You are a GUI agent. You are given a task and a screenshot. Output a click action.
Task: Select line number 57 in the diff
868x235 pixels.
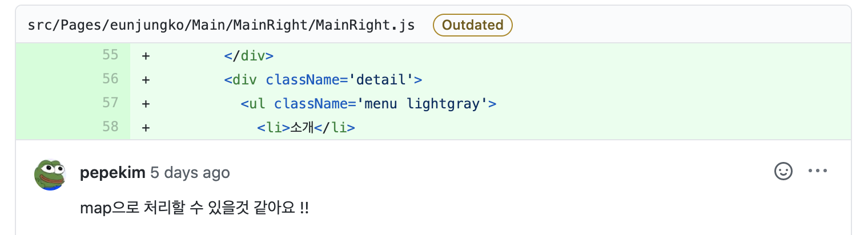point(110,103)
